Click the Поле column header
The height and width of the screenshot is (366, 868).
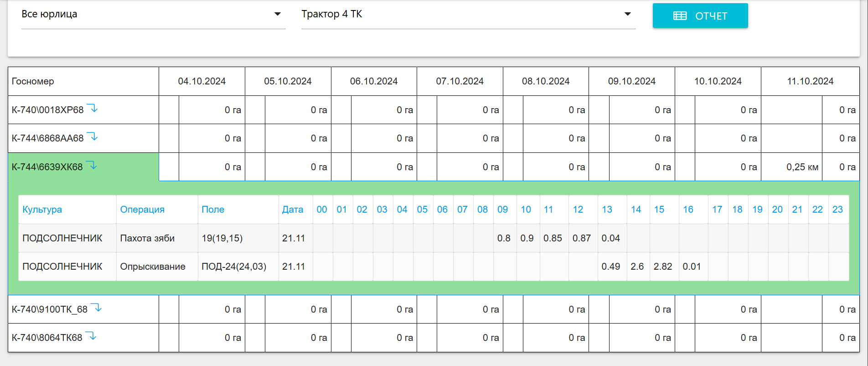[x=213, y=209]
